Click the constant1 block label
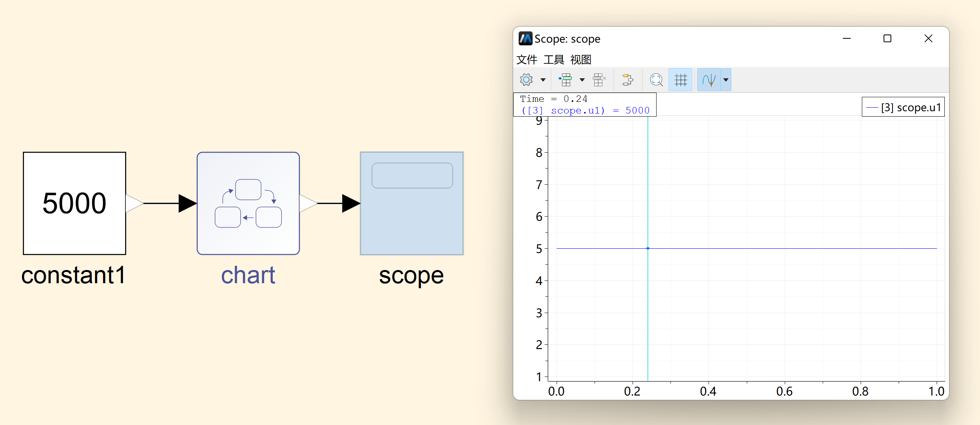The image size is (980, 425). (x=74, y=275)
